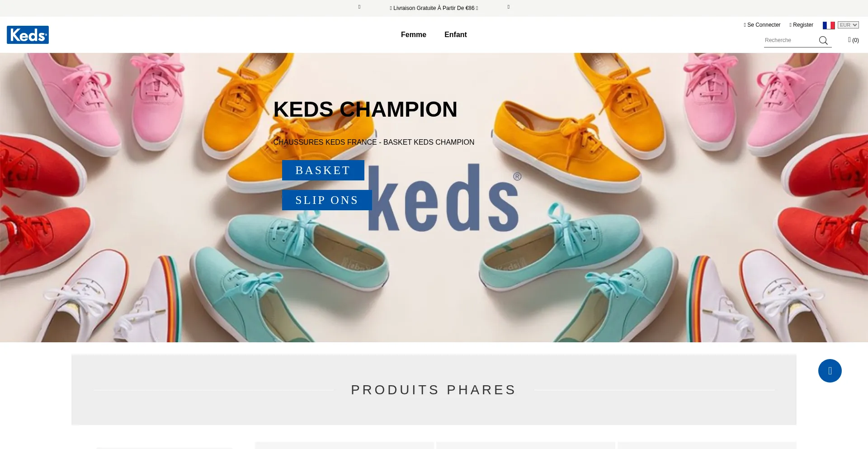Click the Se Connecter link
This screenshot has width=868, height=449.
(762, 25)
